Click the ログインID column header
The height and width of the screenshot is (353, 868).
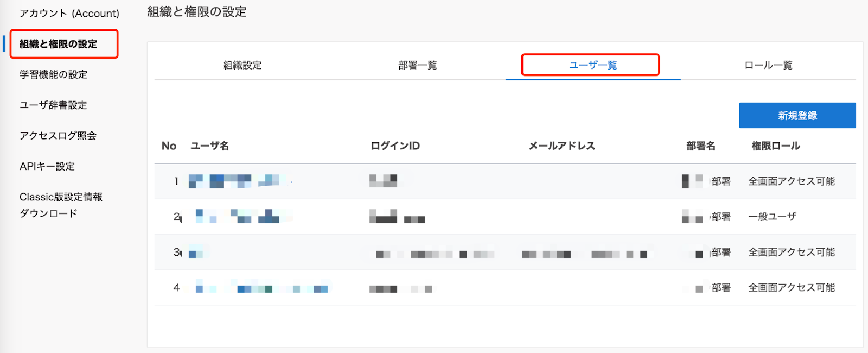395,146
